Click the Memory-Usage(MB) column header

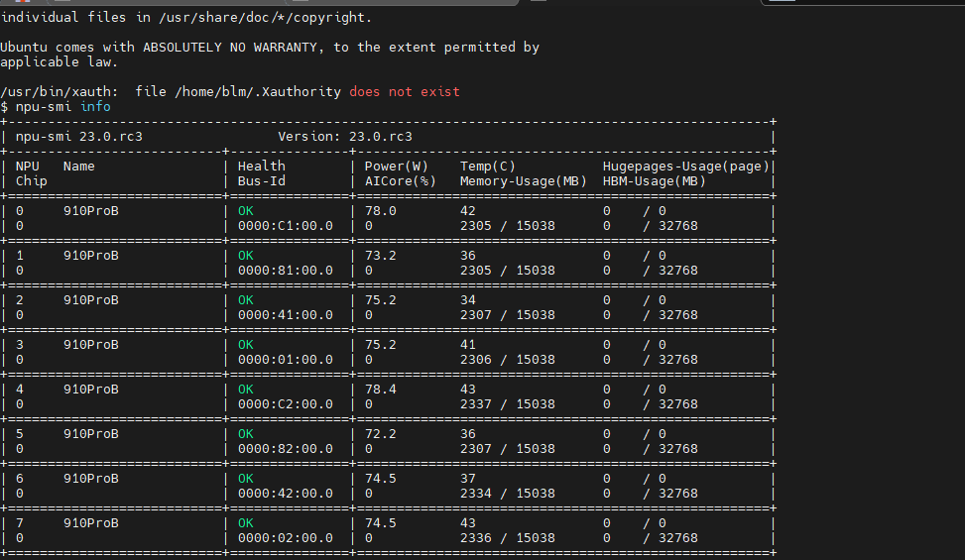tap(524, 180)
